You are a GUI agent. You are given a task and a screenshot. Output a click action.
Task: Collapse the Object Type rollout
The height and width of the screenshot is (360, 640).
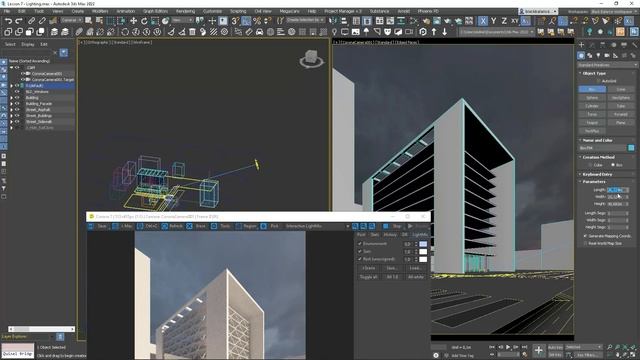coord(594,73)
